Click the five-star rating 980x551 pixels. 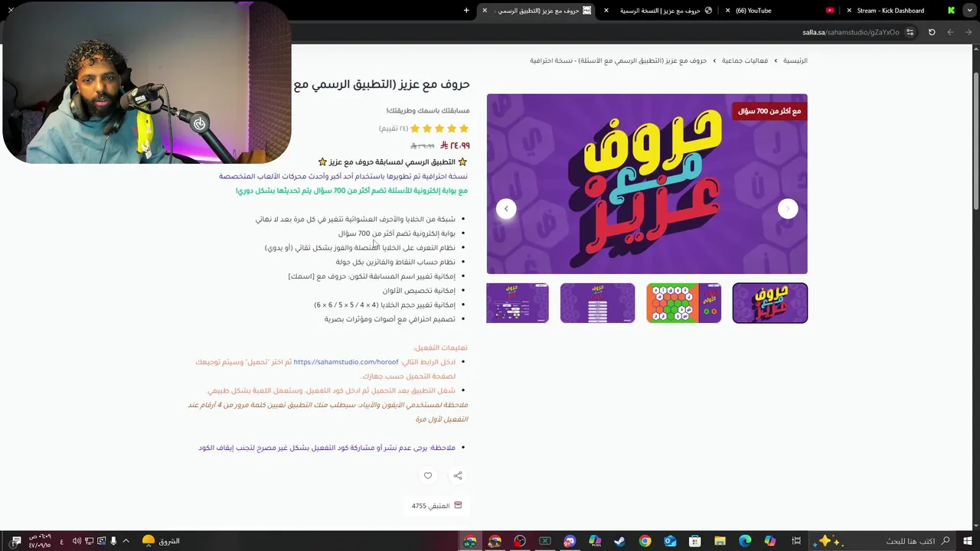pos(439,129)
